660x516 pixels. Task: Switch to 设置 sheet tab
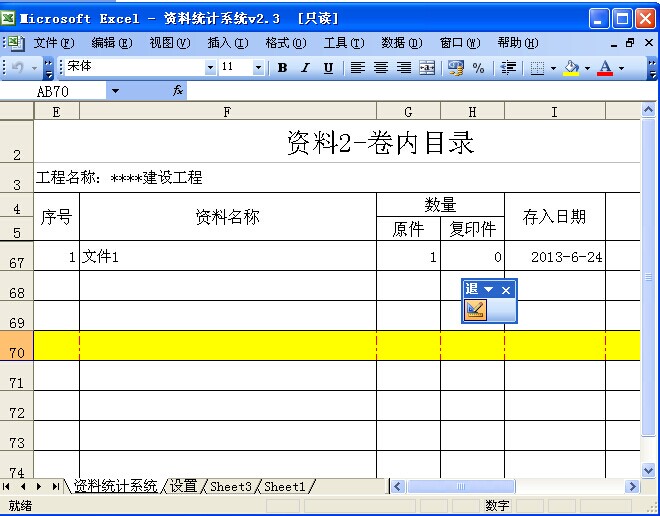[184, 486]
